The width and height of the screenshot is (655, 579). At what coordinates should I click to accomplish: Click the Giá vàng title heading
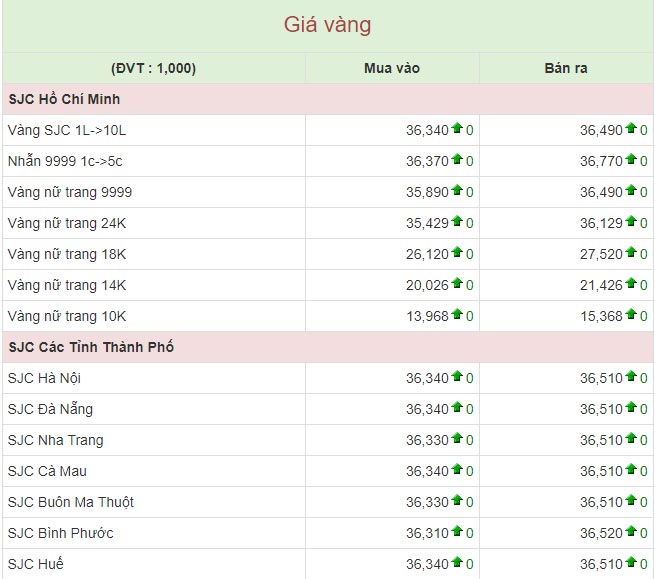point(328,25)
